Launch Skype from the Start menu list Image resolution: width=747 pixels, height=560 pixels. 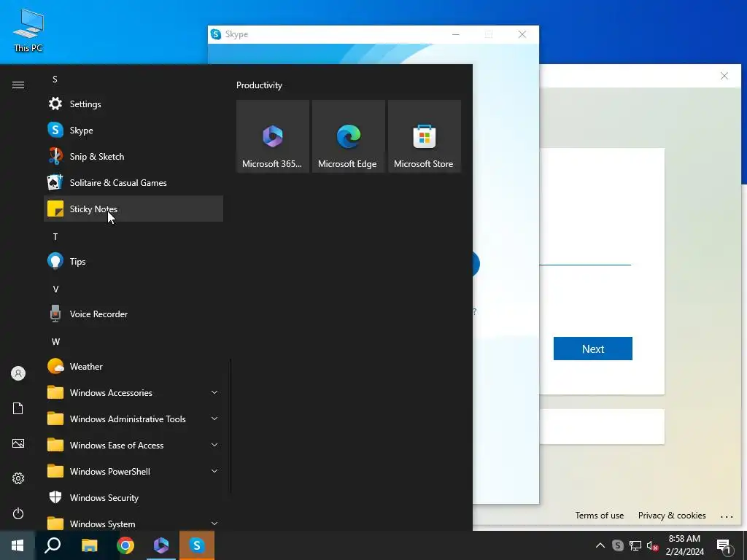133,130
